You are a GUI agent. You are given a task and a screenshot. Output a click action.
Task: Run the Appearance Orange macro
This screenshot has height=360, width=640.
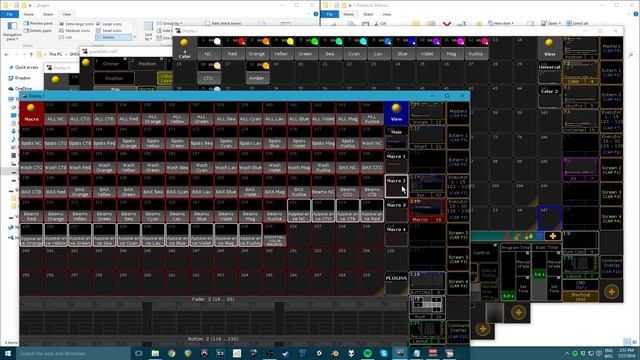31,235
